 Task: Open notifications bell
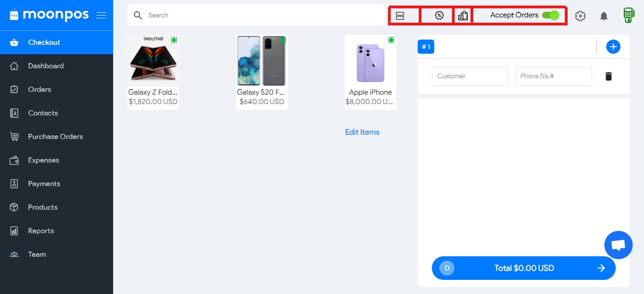click(604, 16)
